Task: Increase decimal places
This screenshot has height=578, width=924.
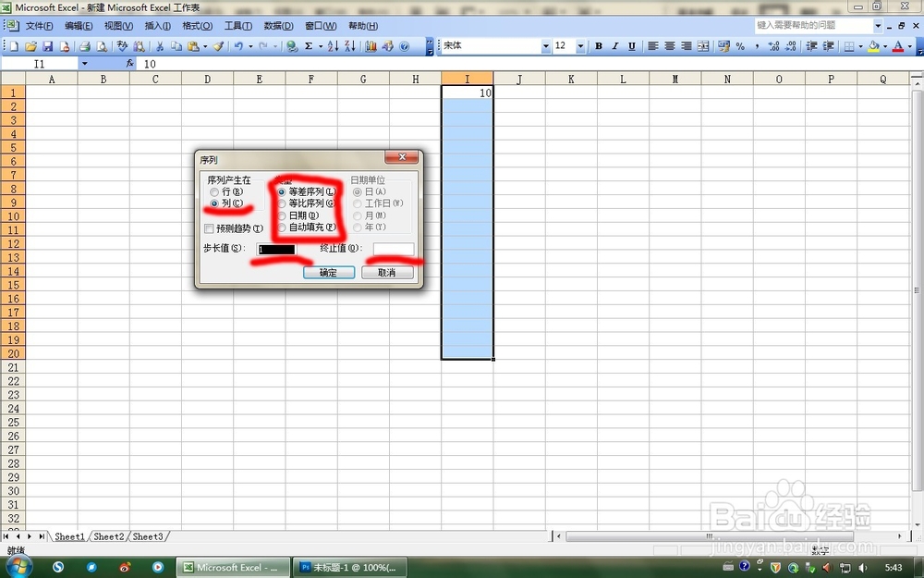Action: [773, 46]
